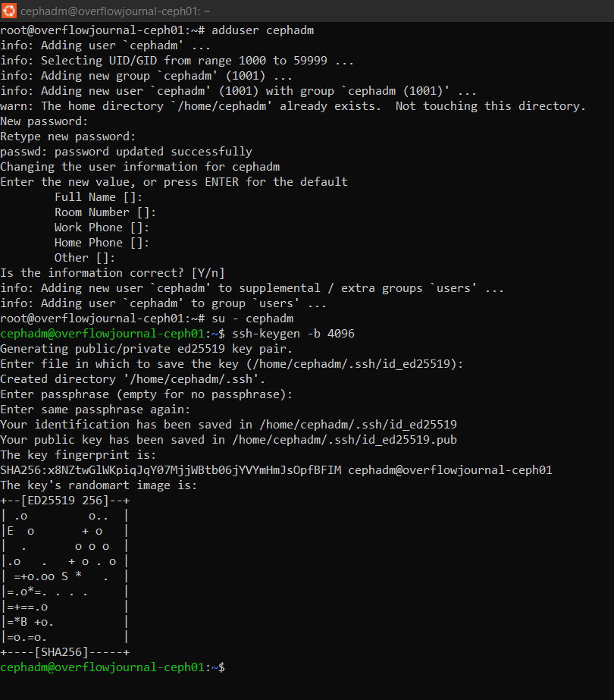Click the 'passwd: password updated successfully' message
The height and width of the screenshot is (700, 614).
(x=127, y=152)
